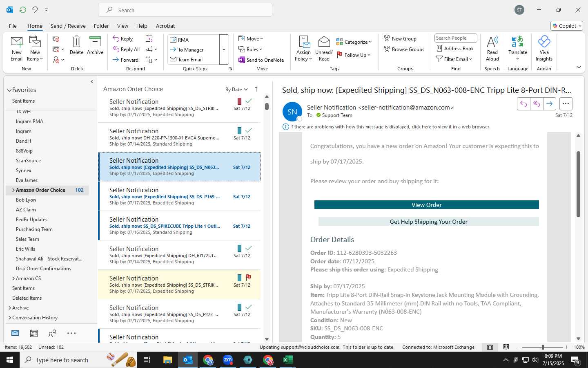Screen dimensions: 588x368
Task: Click New Group in Groups section
Action: [x=400, y=38]
